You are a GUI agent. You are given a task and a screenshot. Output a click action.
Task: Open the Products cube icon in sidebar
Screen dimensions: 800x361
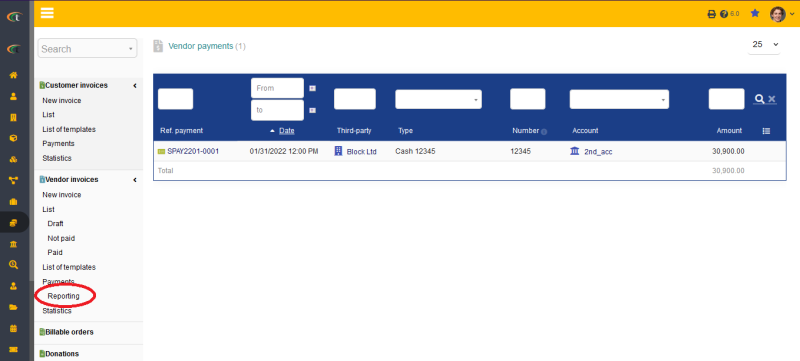click(14, 138)
